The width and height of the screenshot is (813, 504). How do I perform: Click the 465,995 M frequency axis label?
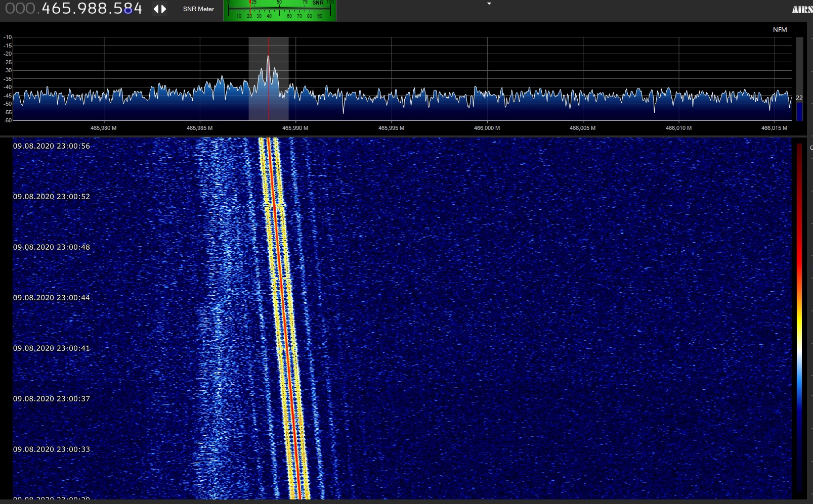point(391,128)
